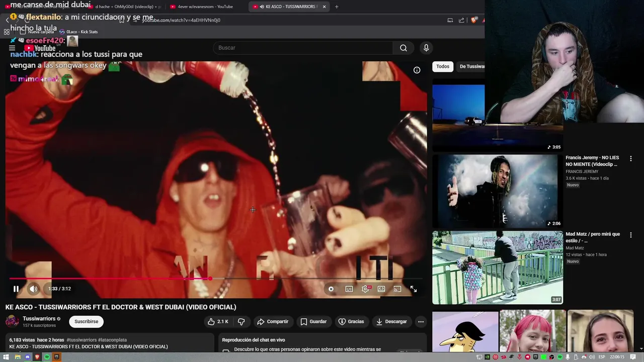Click the page scrollbar down arrow

[641, 348]
